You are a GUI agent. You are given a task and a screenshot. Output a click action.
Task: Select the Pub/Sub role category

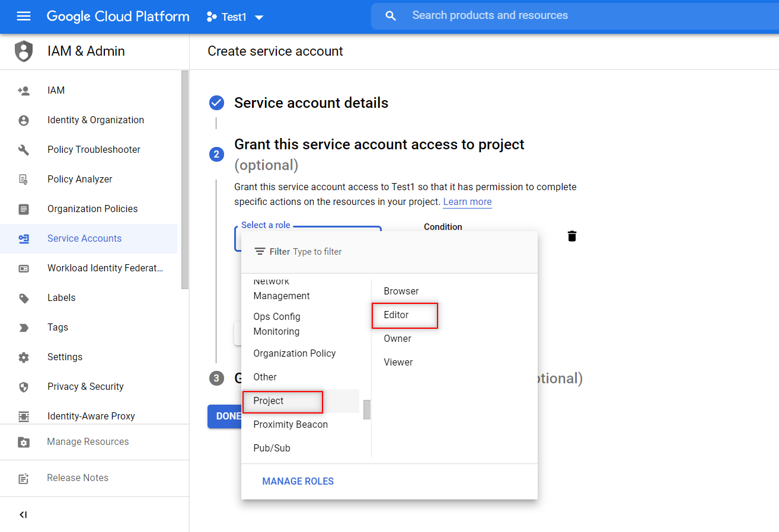tap(300, 448)
